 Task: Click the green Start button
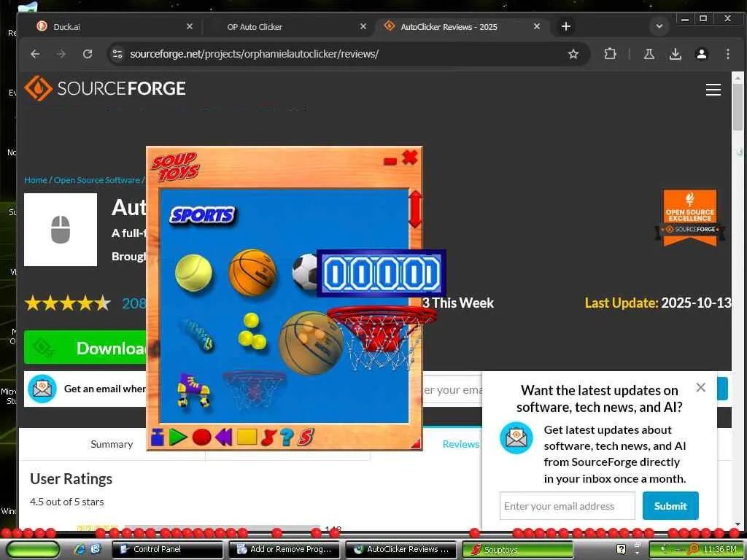pos(32,549)
